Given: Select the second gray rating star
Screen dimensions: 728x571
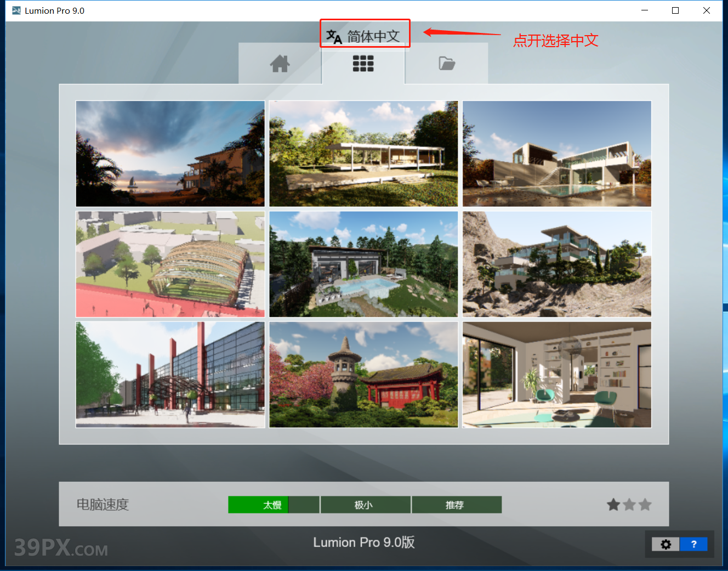Looking at the screenshot, I should pos(629,504).
